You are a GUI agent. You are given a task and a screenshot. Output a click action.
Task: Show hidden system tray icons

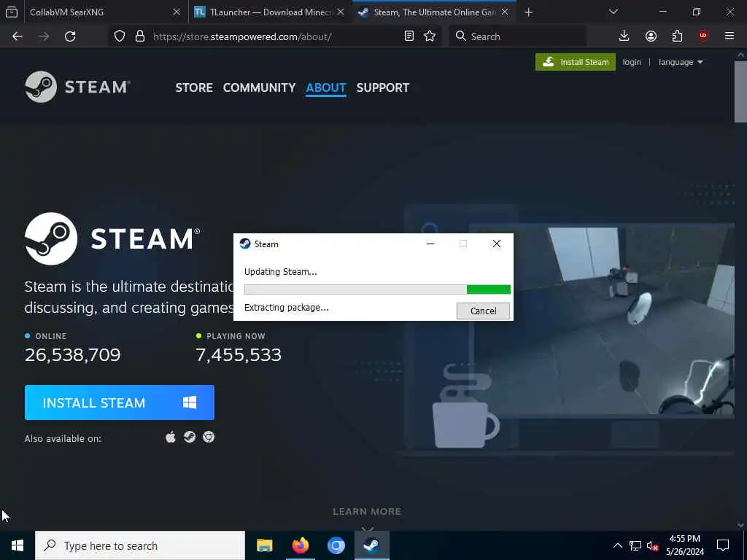tap(617, 545)
